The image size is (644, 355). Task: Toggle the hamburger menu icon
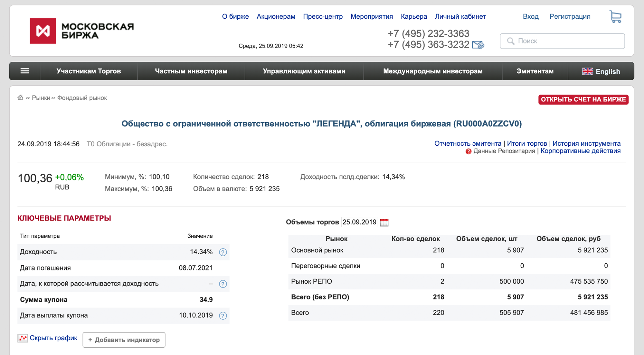(x=24, y=71)
